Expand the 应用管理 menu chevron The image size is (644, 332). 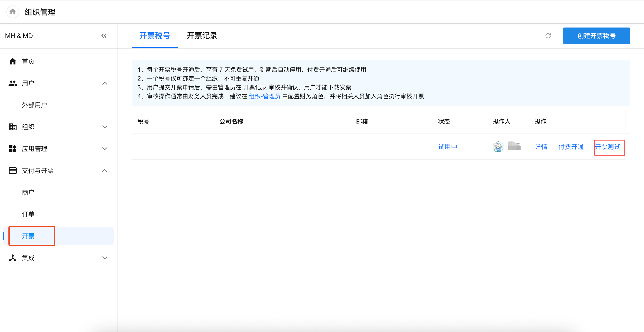105,149
